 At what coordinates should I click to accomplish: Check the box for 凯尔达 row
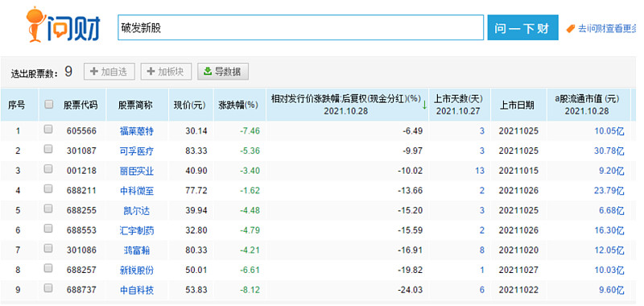coord(48,209)
